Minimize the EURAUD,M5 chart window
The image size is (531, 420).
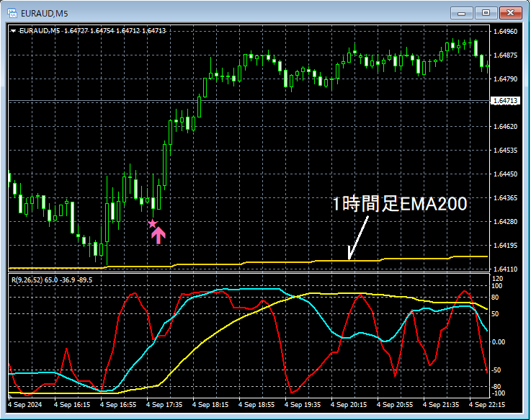461,13
